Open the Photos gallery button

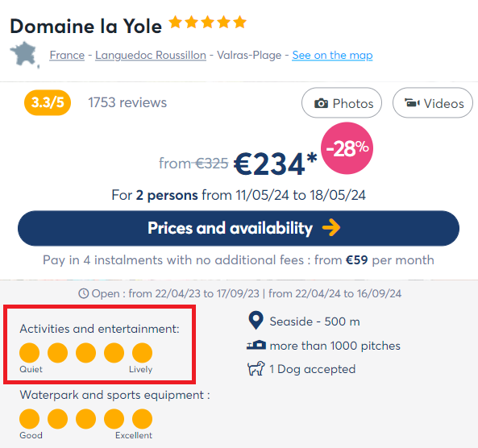pyautogui.click(x=342, y=102)
